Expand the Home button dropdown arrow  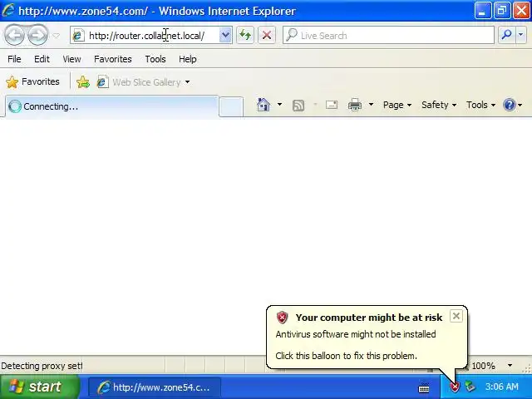point(279,105)
